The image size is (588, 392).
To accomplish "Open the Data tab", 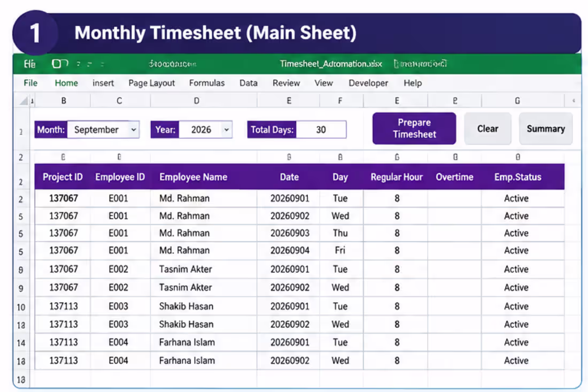I will tap(248, 83).
